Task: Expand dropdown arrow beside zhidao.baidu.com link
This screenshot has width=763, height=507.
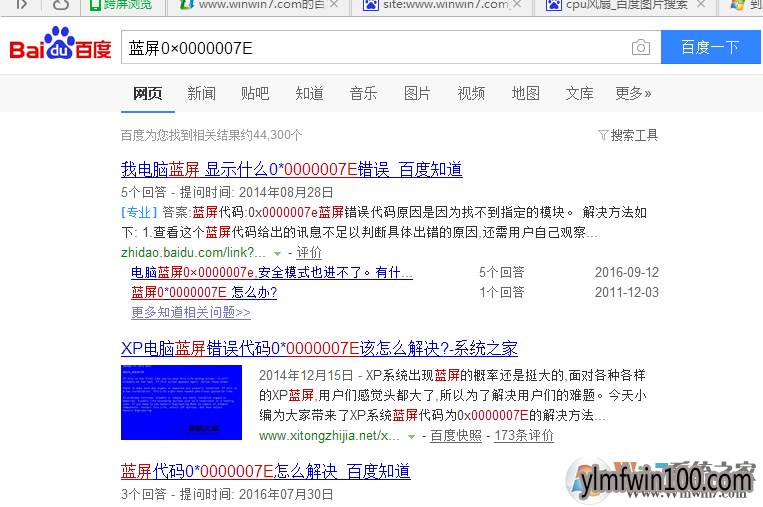Action: point(277,254)
